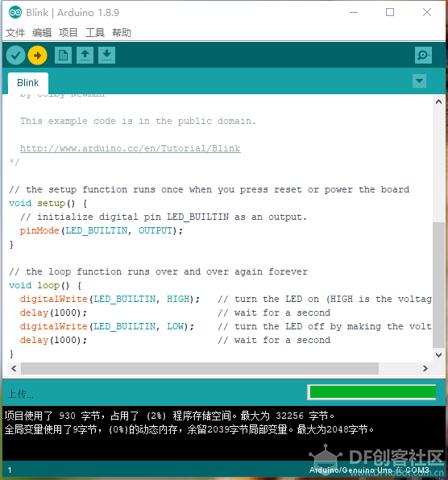Maximize the Arduino window
The image size is (448, 480).
click(x=390, y=13)
